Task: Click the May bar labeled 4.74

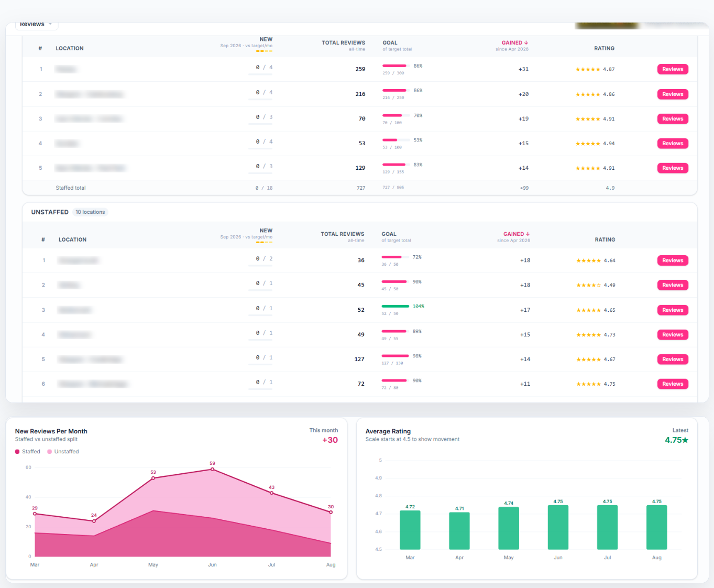Action: coord(509,528)
